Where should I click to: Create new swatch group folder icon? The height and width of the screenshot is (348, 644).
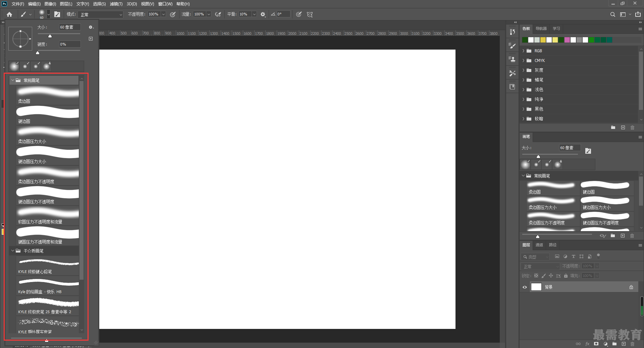pyautogui.click(x=613, y=128)
